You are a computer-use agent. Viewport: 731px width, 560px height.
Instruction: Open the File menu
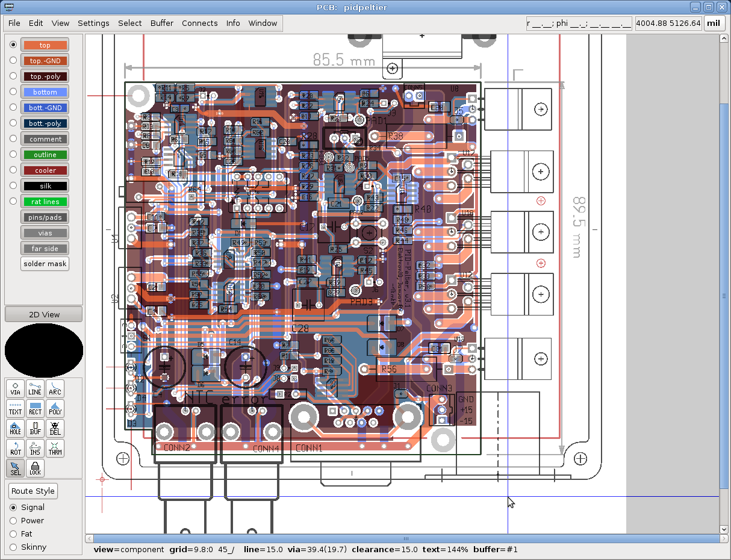coord(14,23)
